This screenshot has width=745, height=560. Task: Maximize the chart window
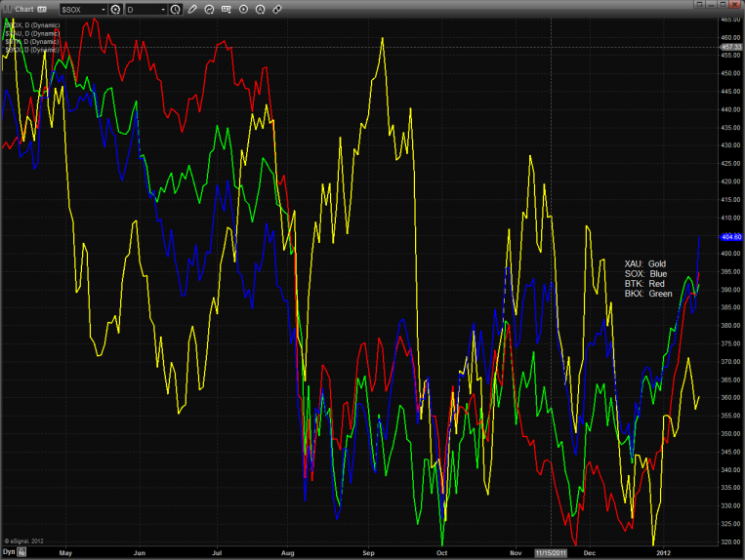(723, 4)
